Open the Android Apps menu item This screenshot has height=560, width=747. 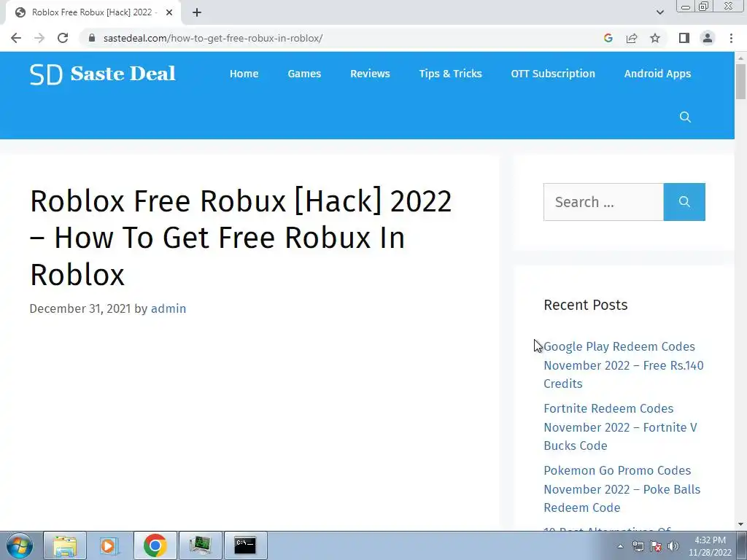pos(657,74)
